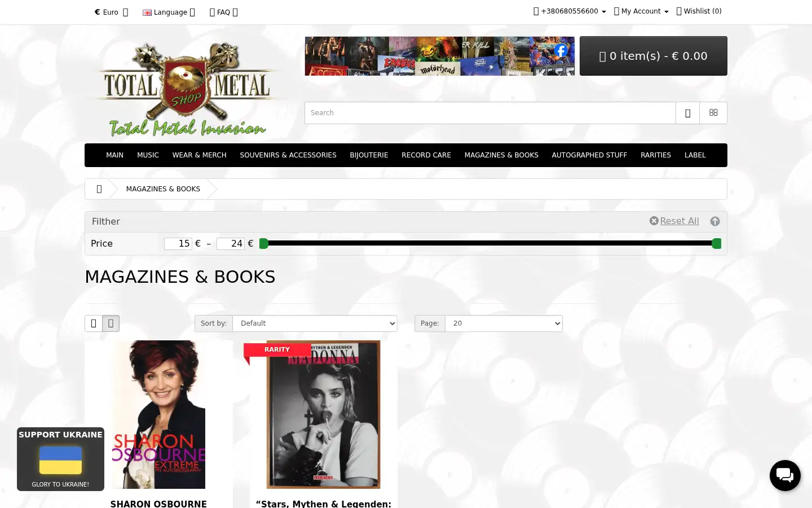
Task: Open the shopping cart 0 item(s) button
Action: coord(653,56)
